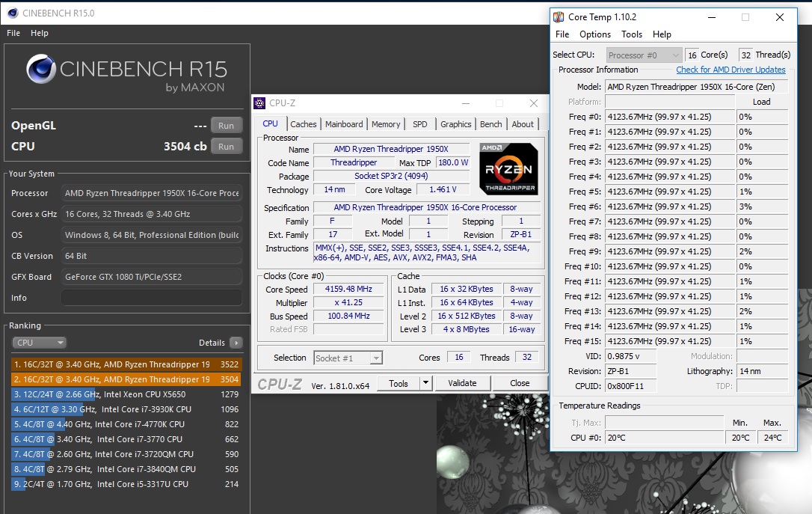Click the Freq #6 load 3% value
Image resolution: width=812 pixels, height=514 pixels.
[763, 206]
